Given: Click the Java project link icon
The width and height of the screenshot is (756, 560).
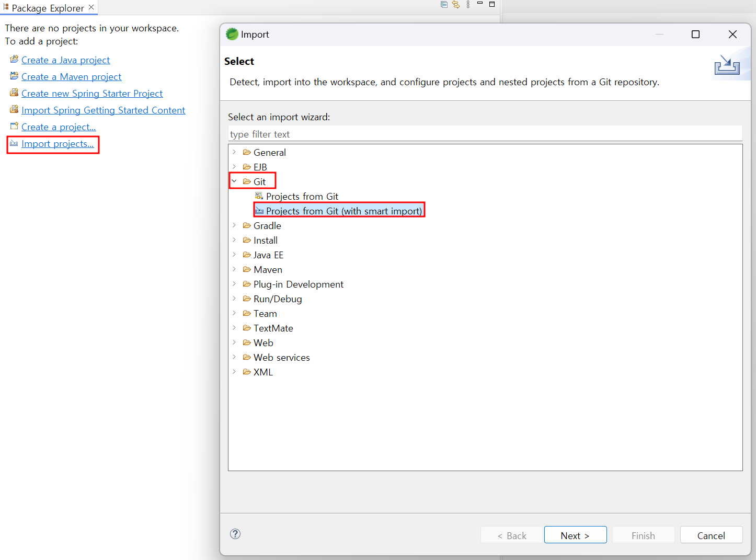Looking at the screenshot, I should pyautogui.click(x=14, y=59).
